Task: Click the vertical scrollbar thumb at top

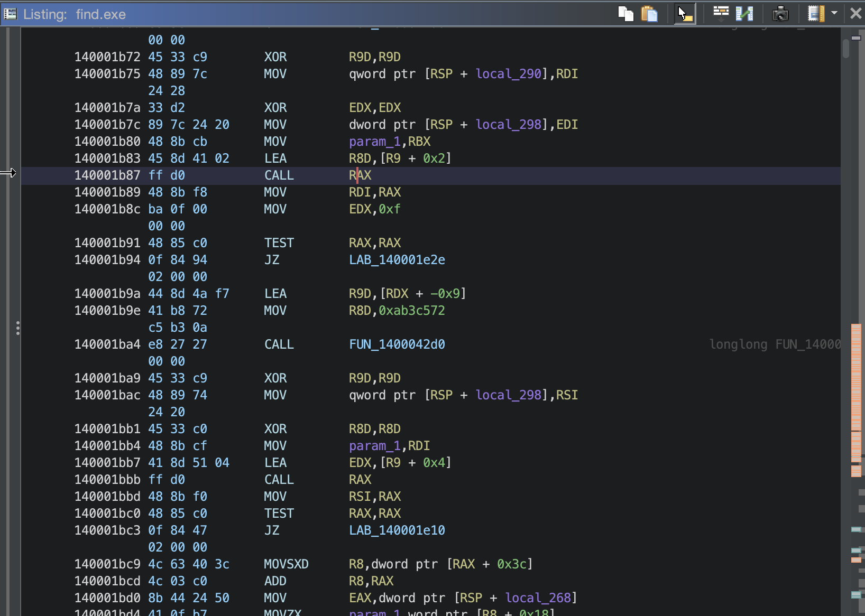Action: click(x=846, y=49)
